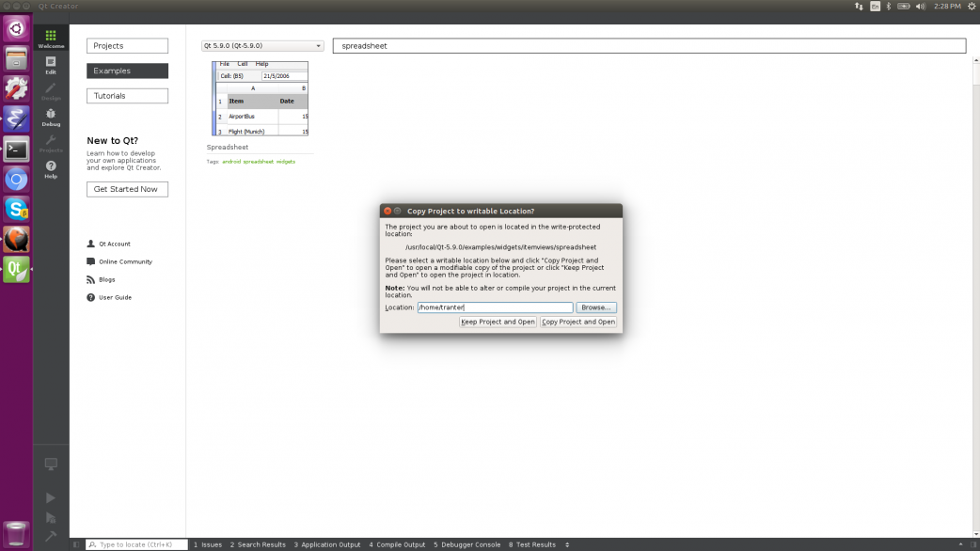Switch to the Tutorials section

point(127,96)
